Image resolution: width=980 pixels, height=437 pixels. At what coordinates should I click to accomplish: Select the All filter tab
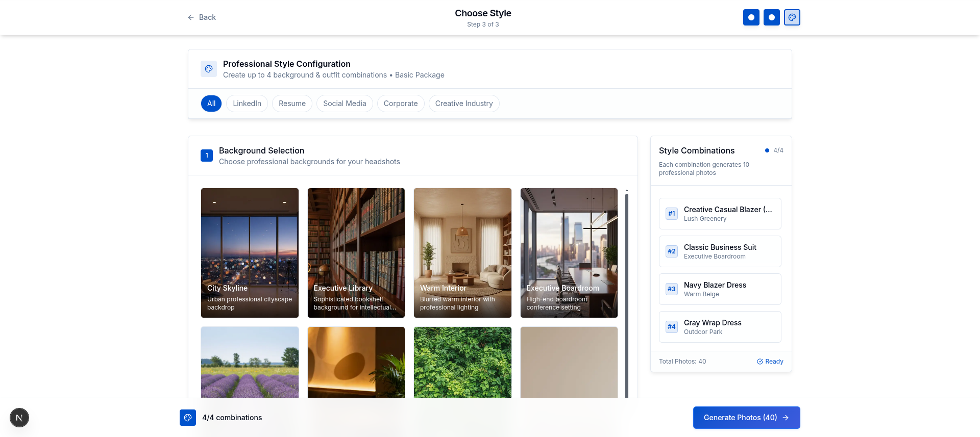211,104
